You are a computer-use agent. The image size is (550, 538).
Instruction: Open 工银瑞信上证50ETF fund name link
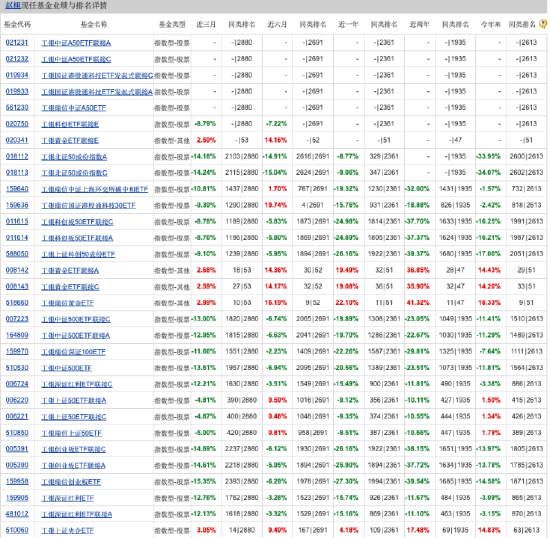point(72,433)
